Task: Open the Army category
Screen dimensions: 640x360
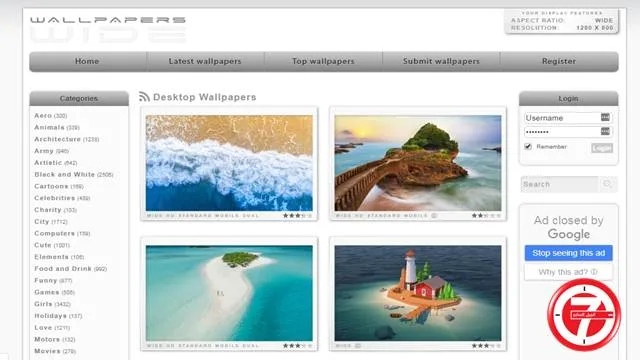Action: [51, 151]
